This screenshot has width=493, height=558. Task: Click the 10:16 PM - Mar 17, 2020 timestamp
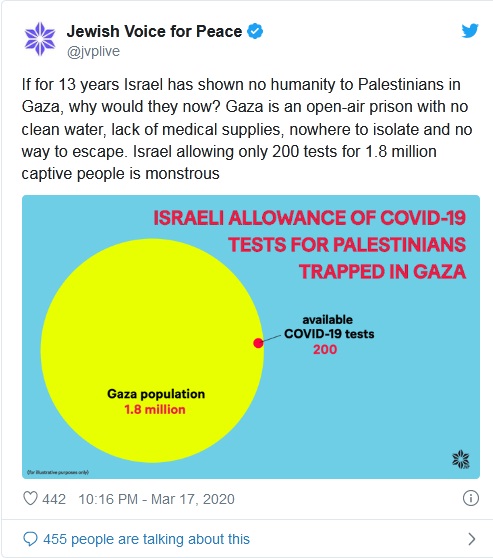(x=156, y=499)
